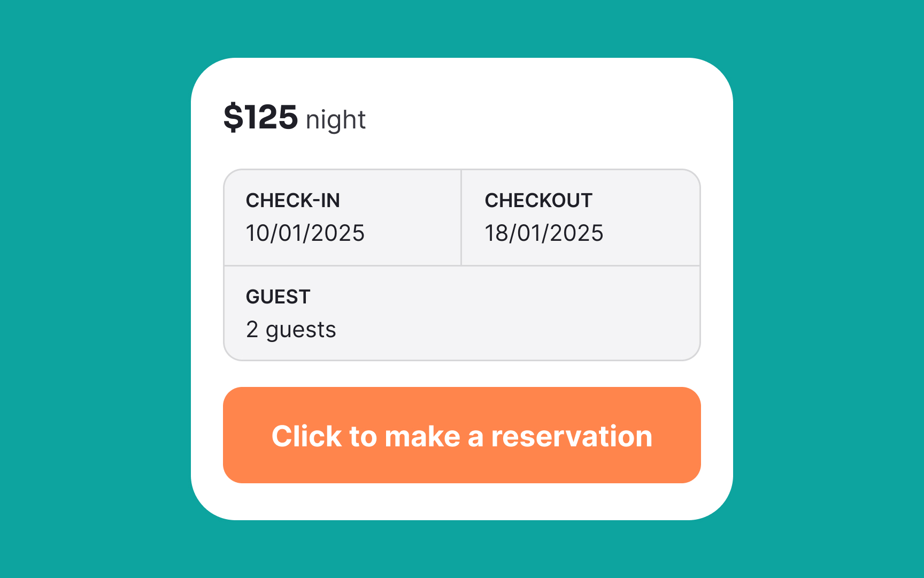Click the day 18 in checkout date
This screenshot has width=924, height=578.
point(497,233)
